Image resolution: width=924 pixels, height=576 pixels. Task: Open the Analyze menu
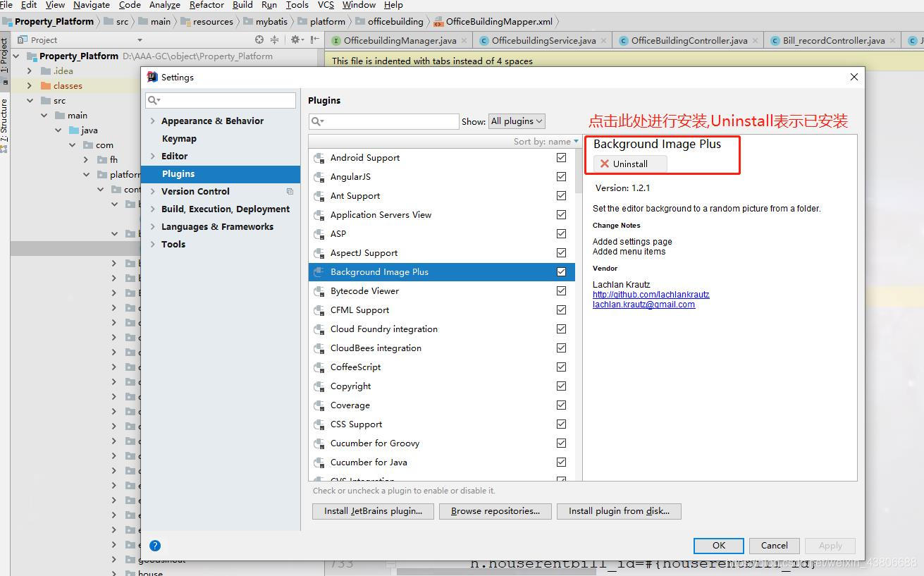(165, 5)
